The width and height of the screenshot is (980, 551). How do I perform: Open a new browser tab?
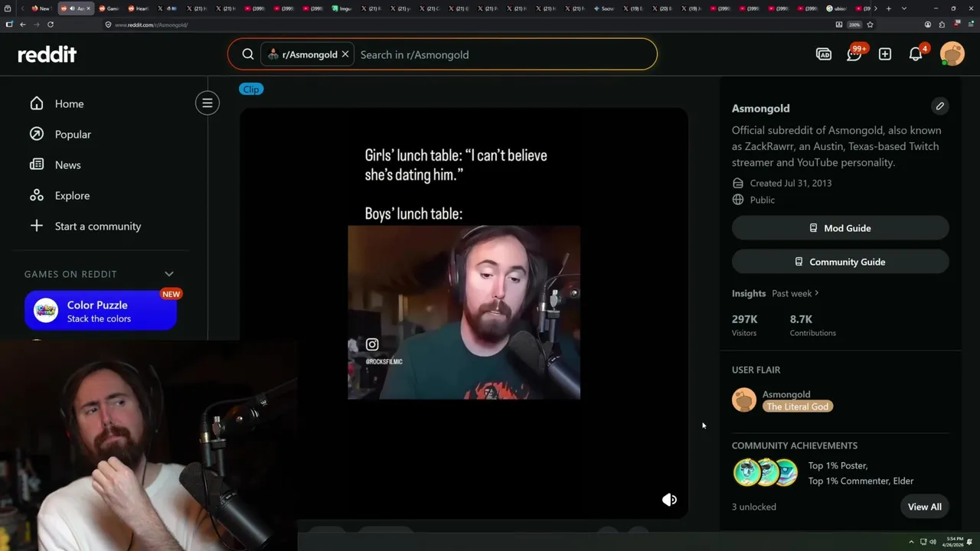tap(888, 8)
